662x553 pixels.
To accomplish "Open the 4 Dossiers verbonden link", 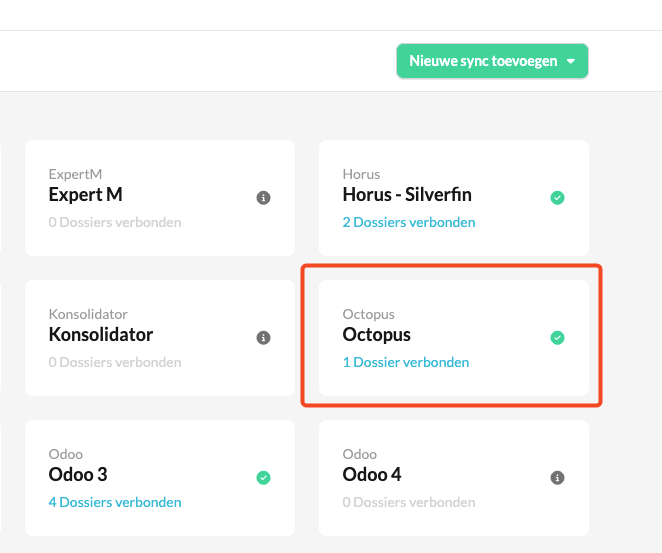I will (115, 502).
